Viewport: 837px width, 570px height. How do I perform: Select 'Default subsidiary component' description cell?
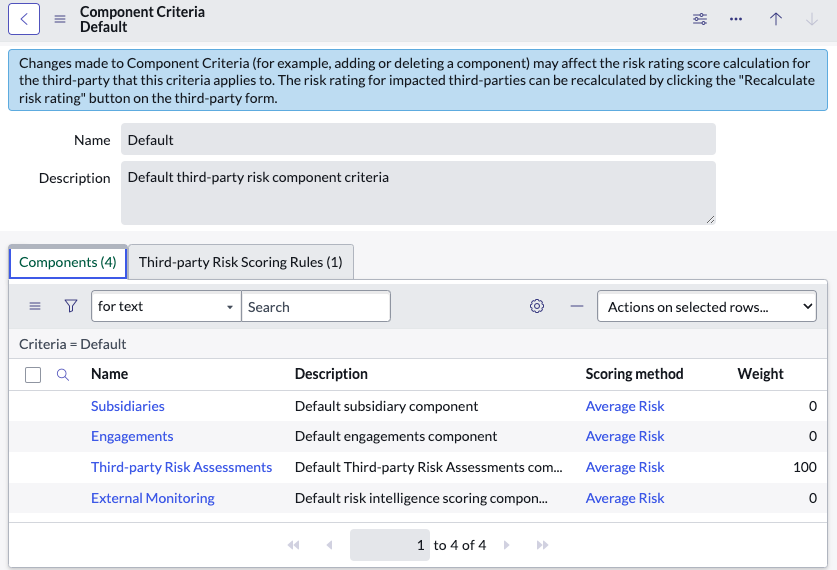click(x=386, y=406)
